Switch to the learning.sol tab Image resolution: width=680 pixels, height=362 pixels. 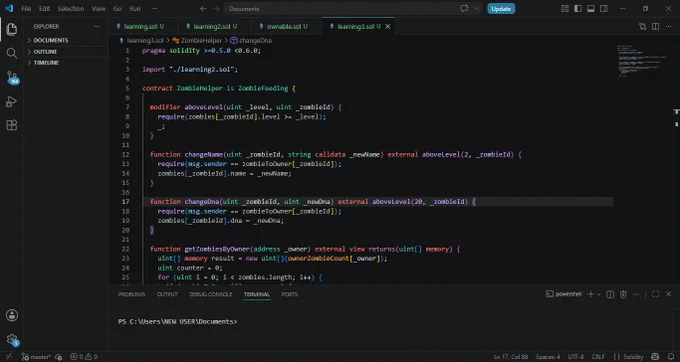tap(143, 26)
